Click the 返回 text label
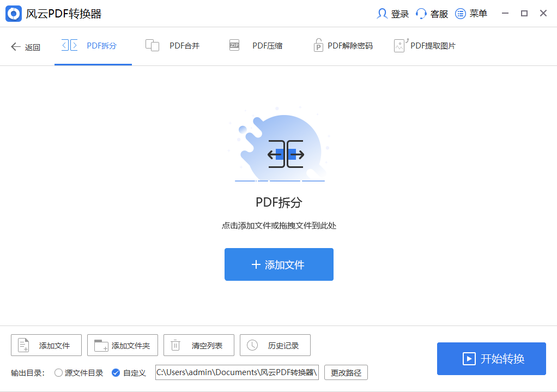This screenshot has width=557, height=392. click(32, 47)
